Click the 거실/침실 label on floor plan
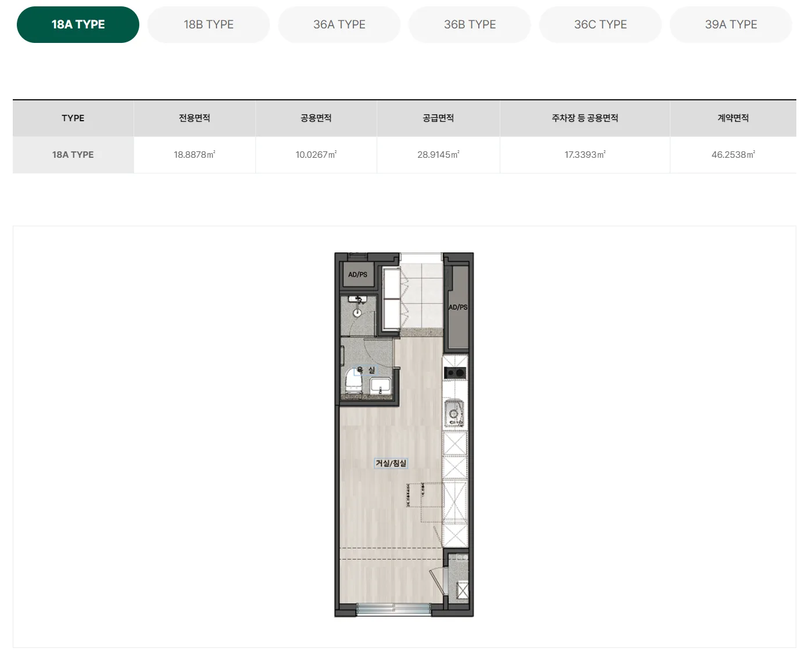The width and height of the screenshot is (812, 659). click(391, 463)
